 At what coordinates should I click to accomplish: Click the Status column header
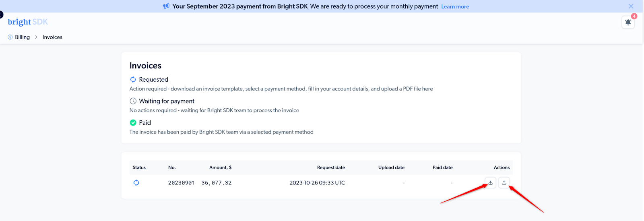point(139,167)
